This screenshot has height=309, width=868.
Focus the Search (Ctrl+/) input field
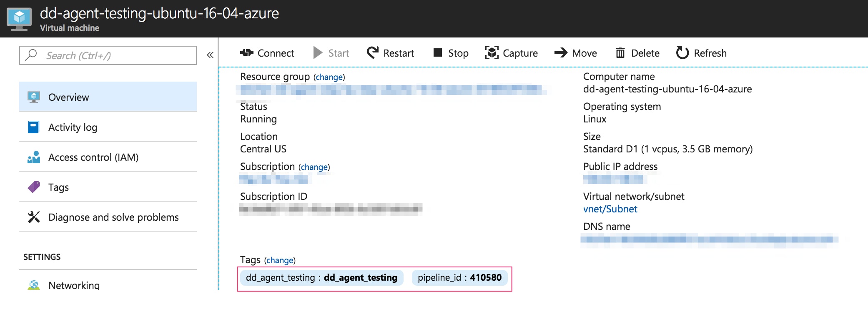(x=113, y=55)
